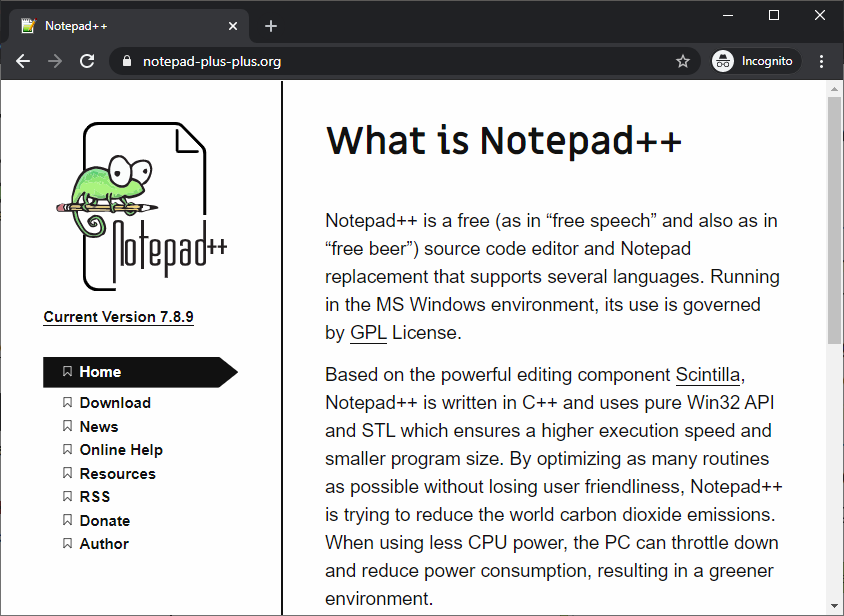
Task: Maximize the Chrome window
Action: (773, 16)
